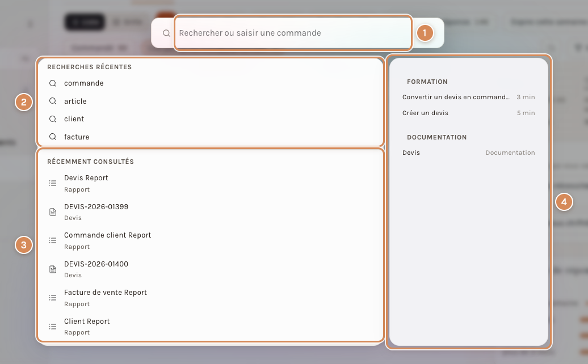This screenshot has height=364, width=588.
Task: Click search icon next to 'client'
Action: point(53,119)
